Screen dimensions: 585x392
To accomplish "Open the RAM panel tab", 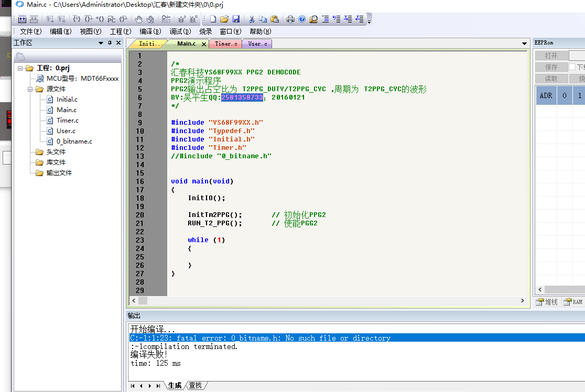I will (573, 302).
